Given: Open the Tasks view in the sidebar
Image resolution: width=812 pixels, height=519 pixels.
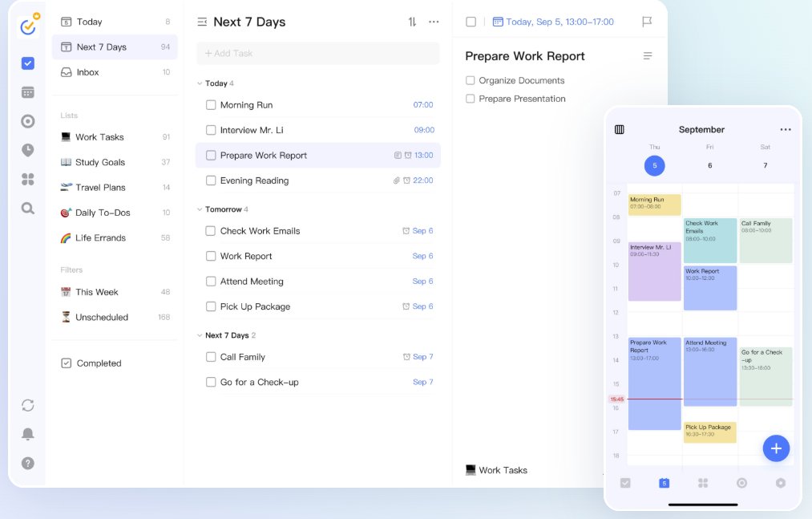Looking at the screenshot, I should [28, 63].
